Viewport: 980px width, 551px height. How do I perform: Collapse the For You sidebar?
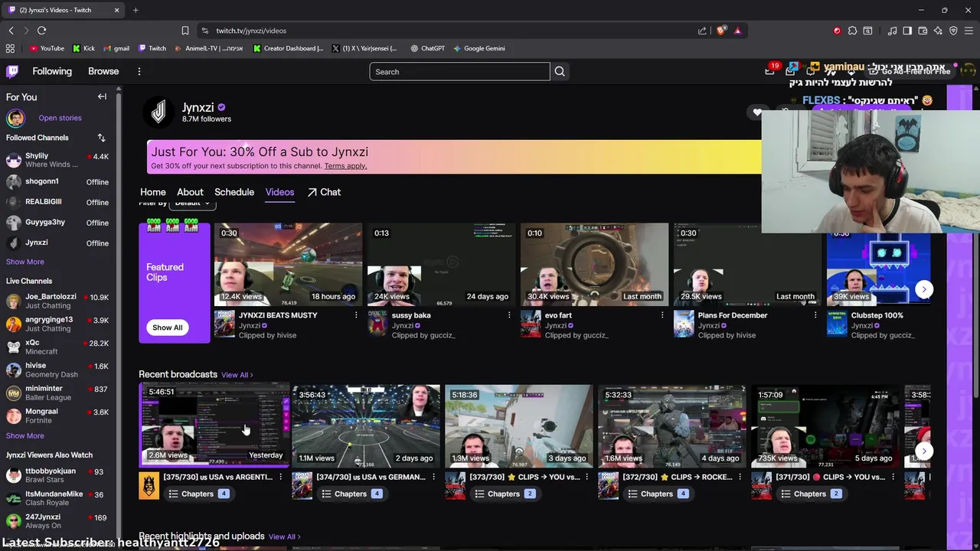[x=102, y=96]
